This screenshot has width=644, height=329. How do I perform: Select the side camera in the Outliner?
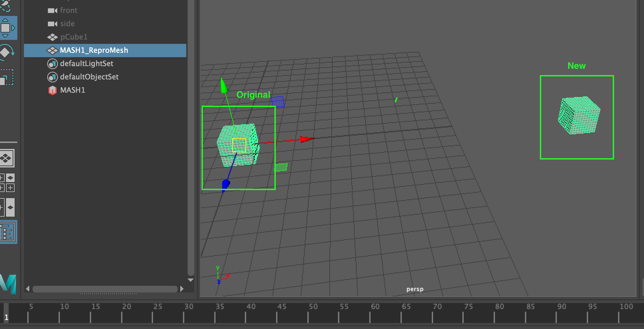coord(67,24)
